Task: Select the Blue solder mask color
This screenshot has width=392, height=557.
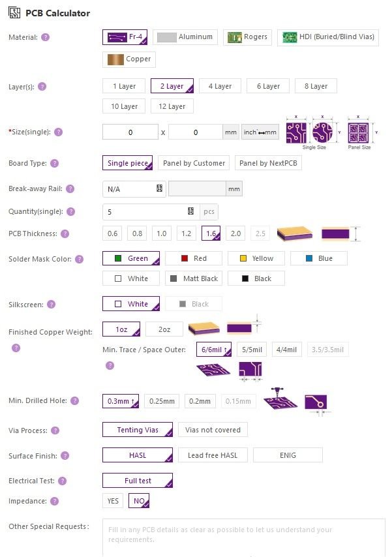Action: [318, 258]
